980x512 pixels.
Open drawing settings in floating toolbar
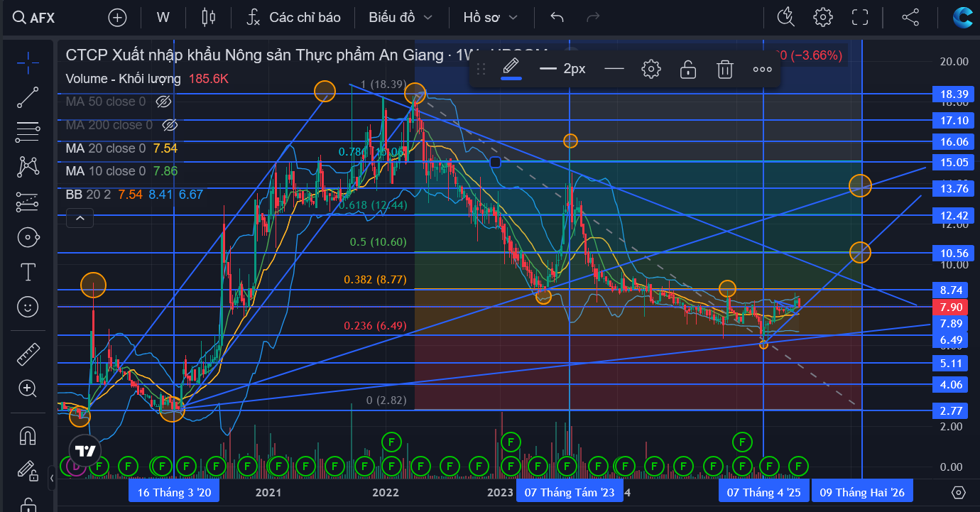click(650, 69)
